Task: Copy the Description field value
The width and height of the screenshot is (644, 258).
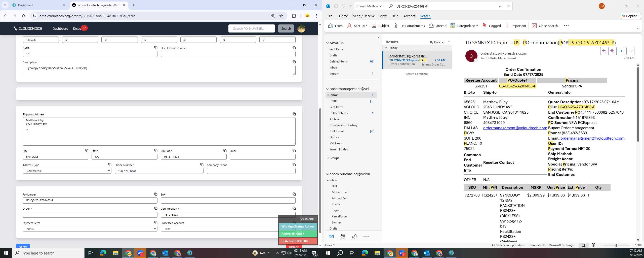Action: click(x=294, y=62)
